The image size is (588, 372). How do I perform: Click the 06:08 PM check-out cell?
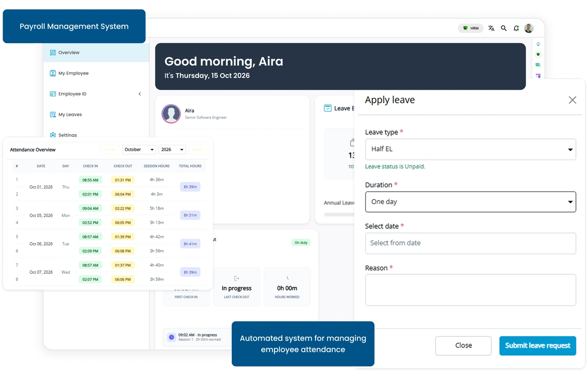[122, 251]
